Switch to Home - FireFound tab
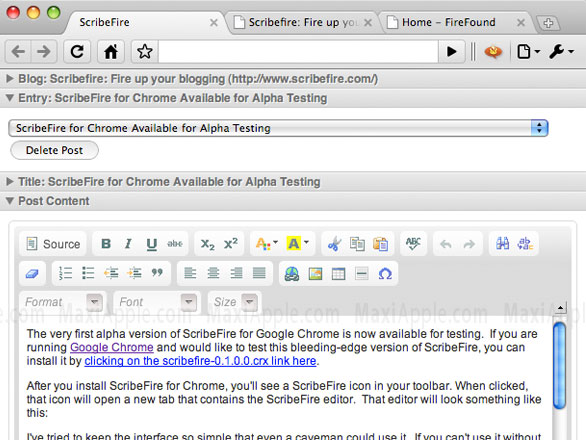This screenshot has width=586, height=440. click(456, 22)
